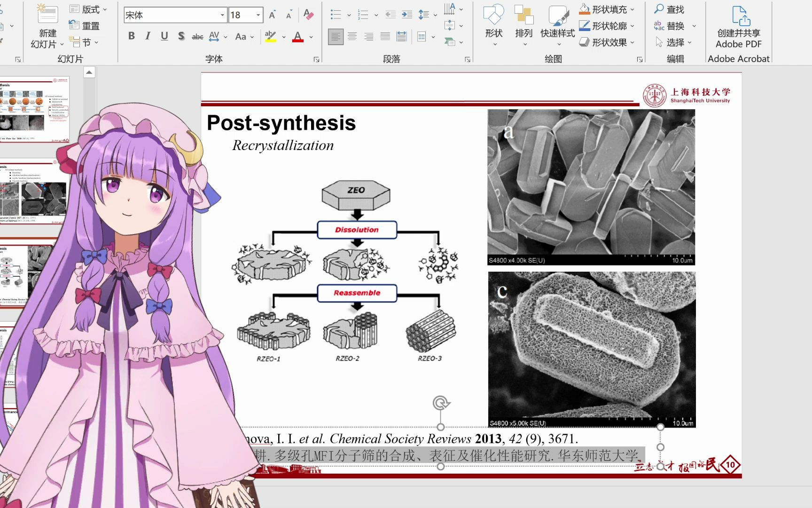Open the Section (节) dropdown

tap(84, 42)
